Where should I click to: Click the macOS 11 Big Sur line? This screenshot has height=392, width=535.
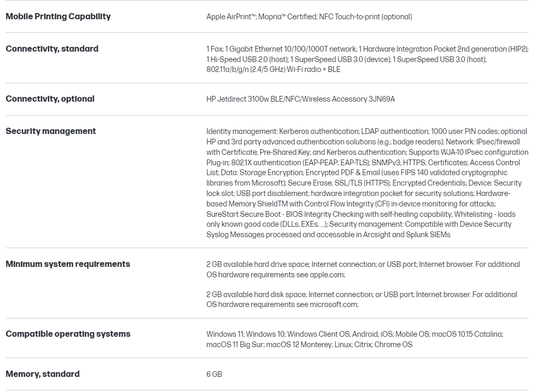pyautogui.click(x=309, y=345)
